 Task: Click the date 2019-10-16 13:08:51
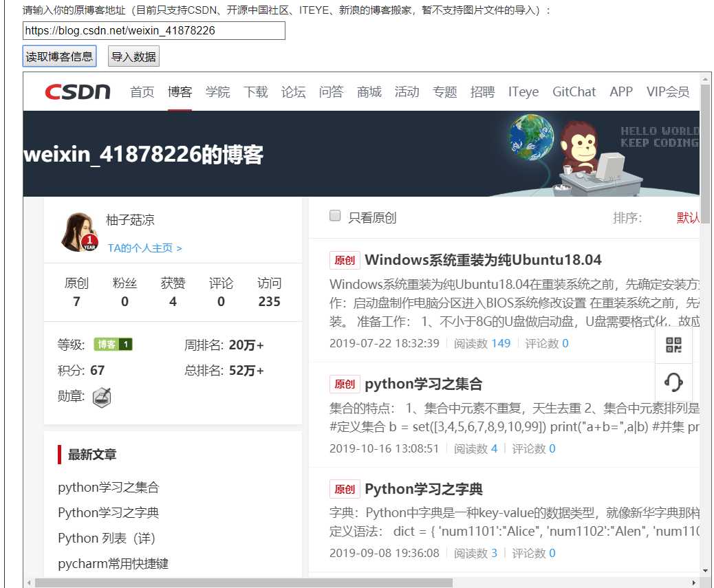tap(385, 448)
